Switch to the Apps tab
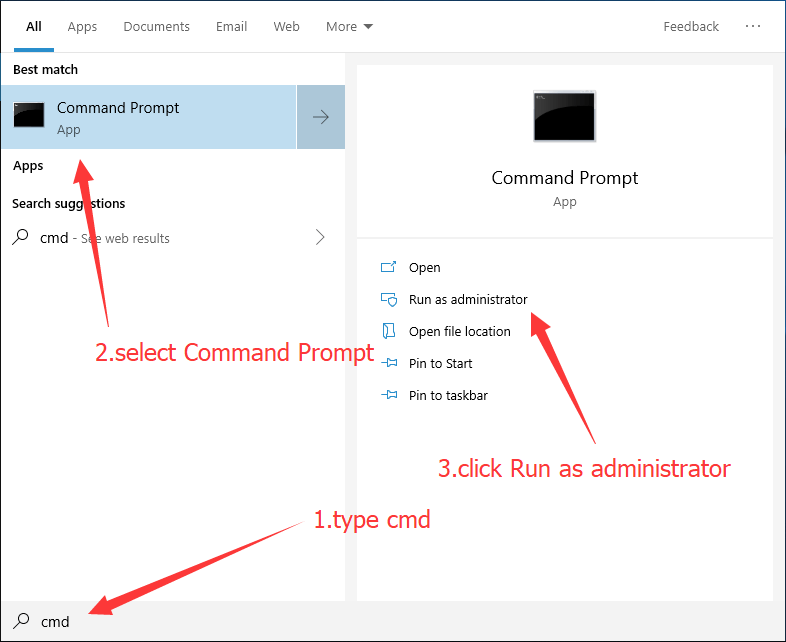This screenshot has height=642, width=786. click(82, 26)
